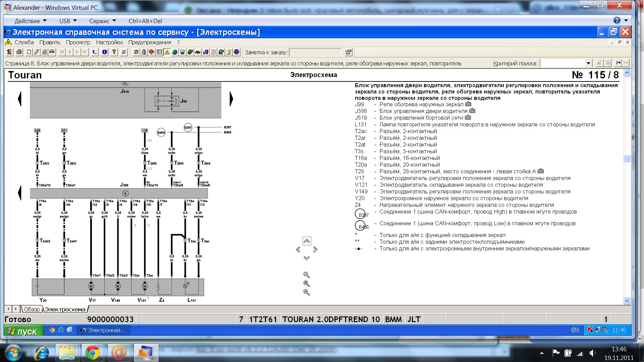This screenshot has height=362, width=644.
Task: Click the yellow warning triangle toolbar icon
Action: [x=167, y=52]
